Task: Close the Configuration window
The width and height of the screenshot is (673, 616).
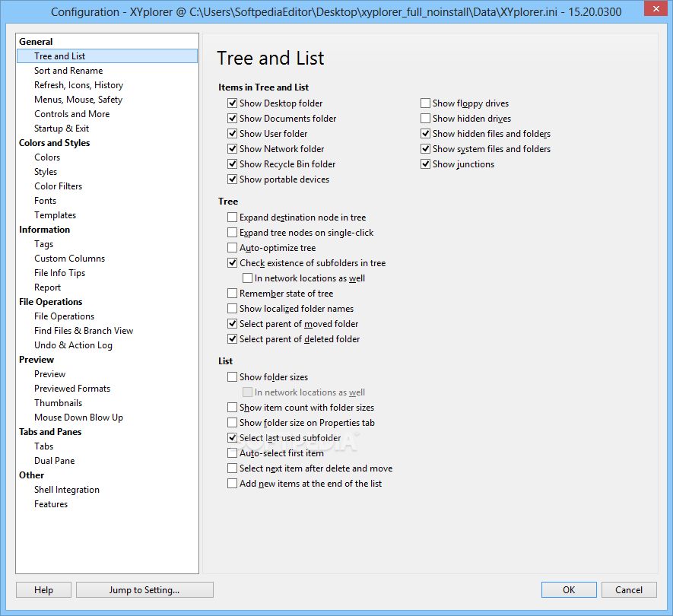Action: coord(656,8)
